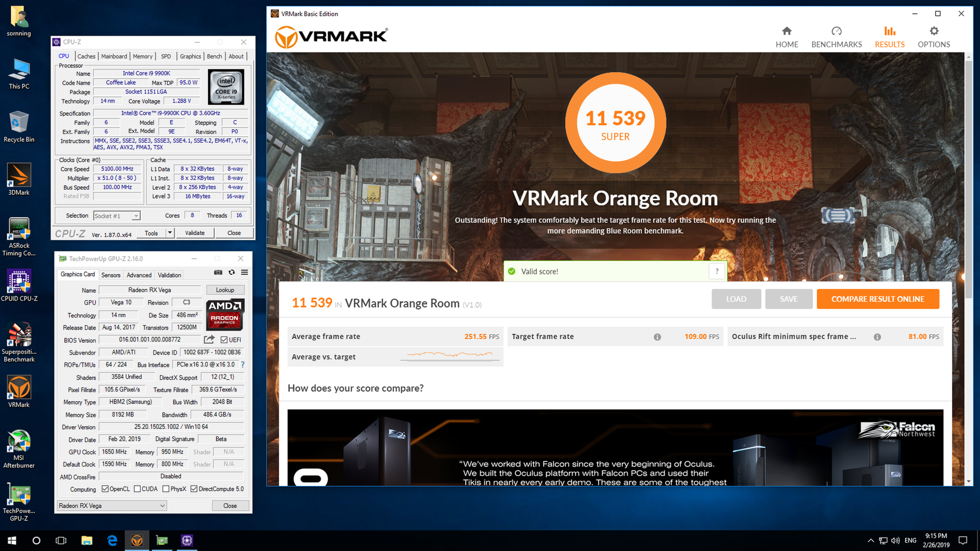Viewport: 980px width, 551px height.
Task: Click info icon next to Target frame rate
Action: [x=657, y=337]
